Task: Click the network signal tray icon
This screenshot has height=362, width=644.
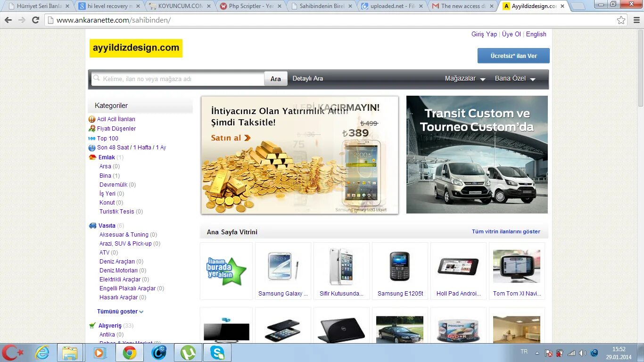Action: click(571, 353)
